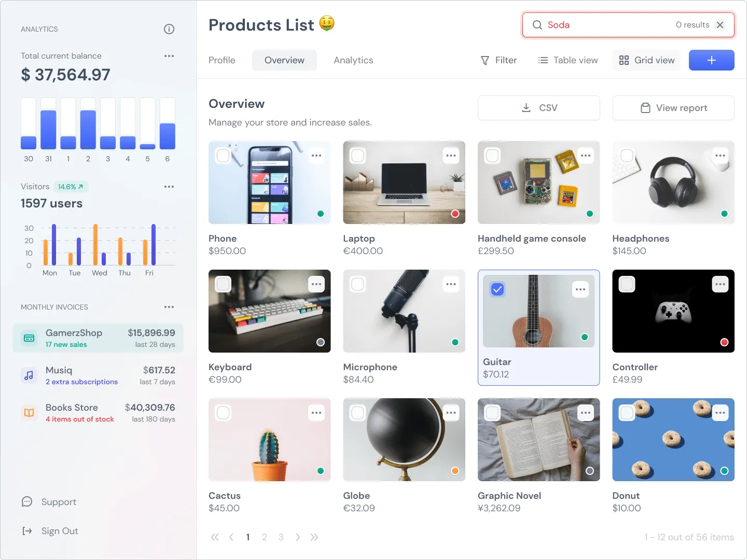Click the Musiq invoice music icon
This screenshot has width=747, height=560.
tap(29, 375)
